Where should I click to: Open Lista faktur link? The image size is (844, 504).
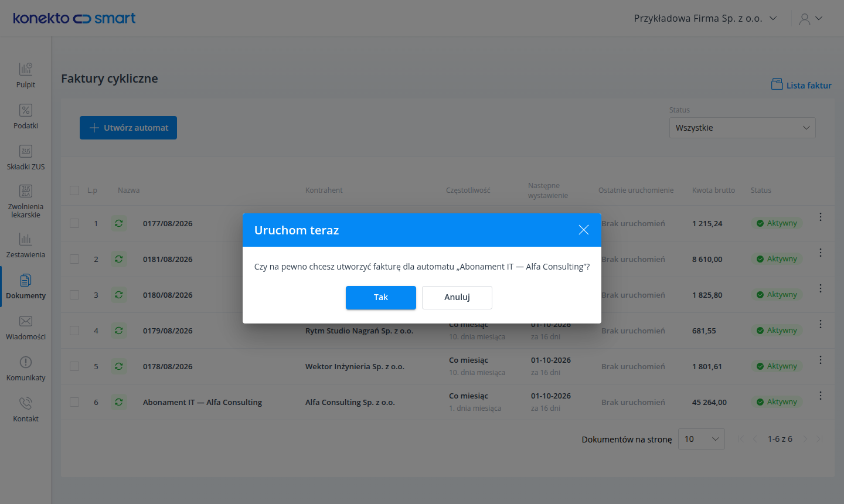(801, 85)
